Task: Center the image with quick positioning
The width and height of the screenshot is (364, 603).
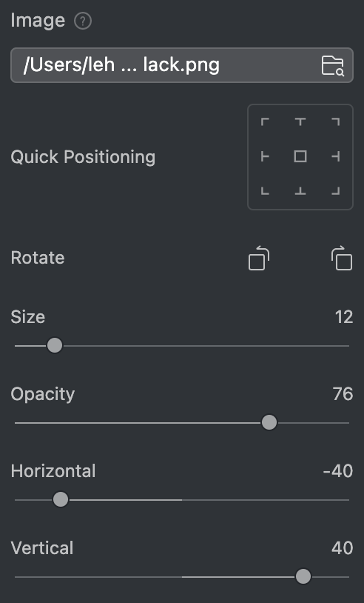Action: pos(300,156)
